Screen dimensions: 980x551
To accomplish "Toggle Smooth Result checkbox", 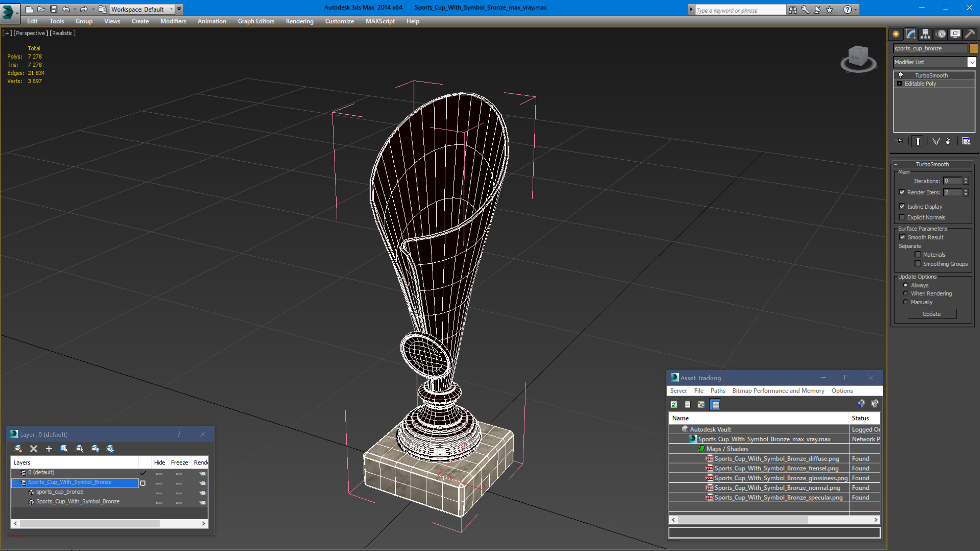I will [902, 237].
